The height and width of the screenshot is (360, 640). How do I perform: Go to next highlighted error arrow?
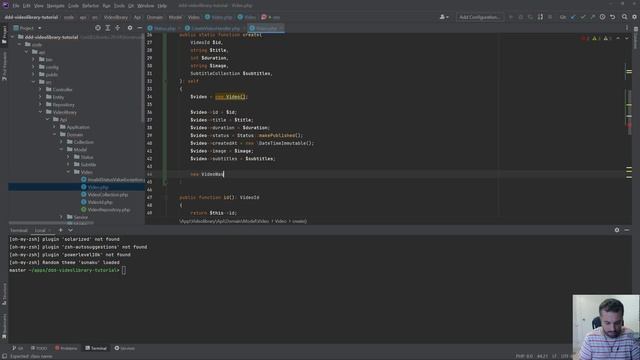[627, 38]
